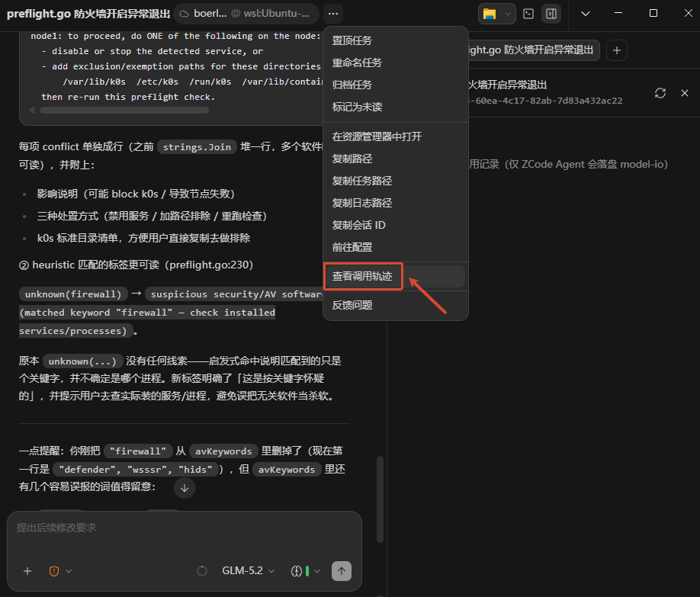
Task: Open the three-dot more options menu
Action: click(333, 14)
